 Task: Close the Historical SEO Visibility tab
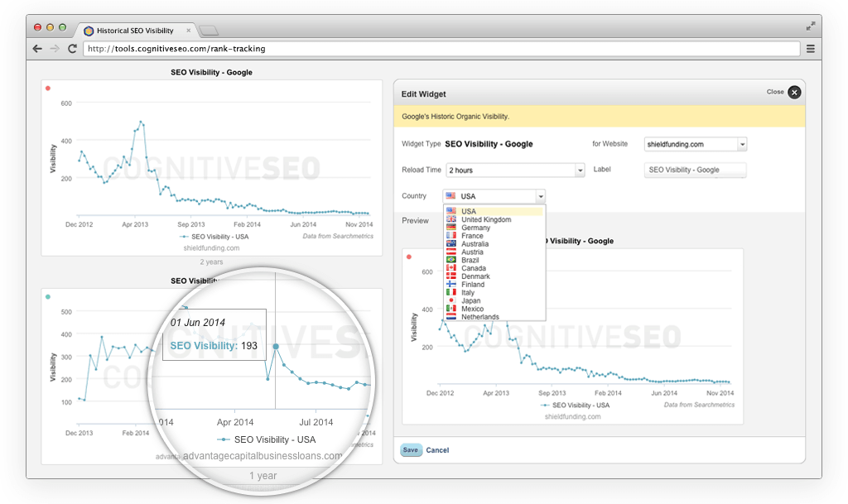(x=189, y=31)
